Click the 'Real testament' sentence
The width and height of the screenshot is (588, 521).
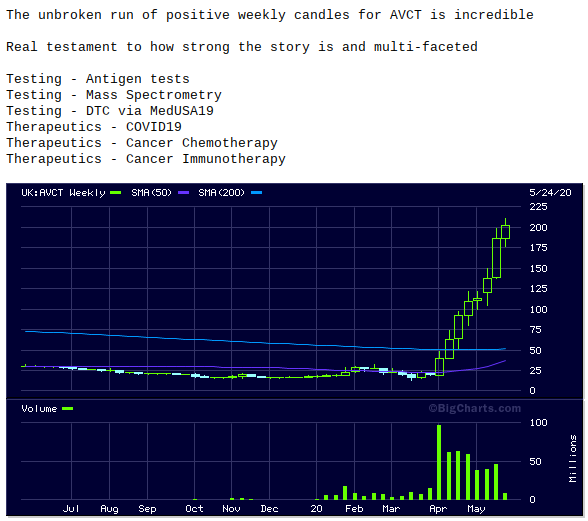click(242, 47)
